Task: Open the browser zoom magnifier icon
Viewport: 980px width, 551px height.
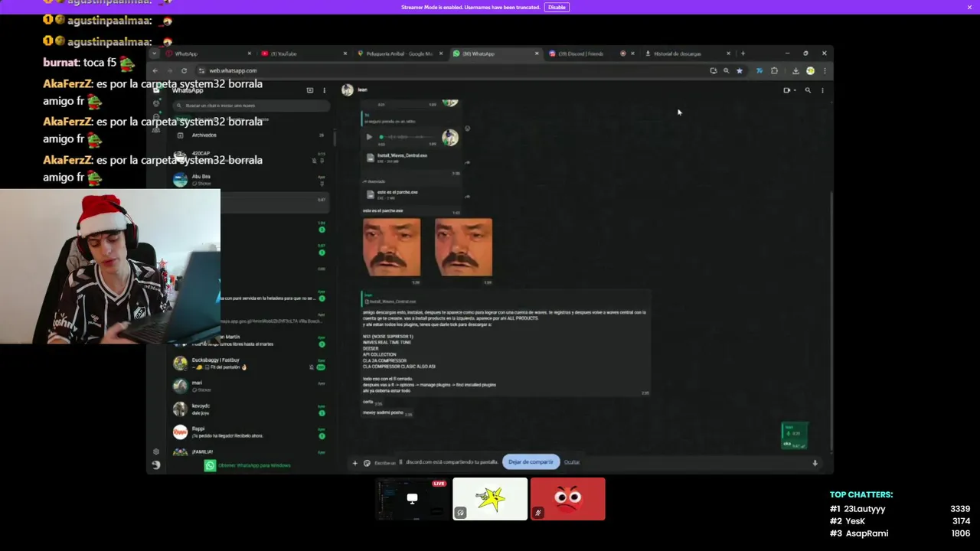Action: click(x=726, y=70)
